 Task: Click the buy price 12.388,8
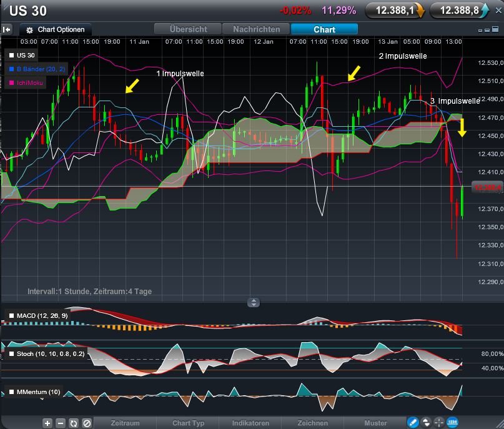460,9
